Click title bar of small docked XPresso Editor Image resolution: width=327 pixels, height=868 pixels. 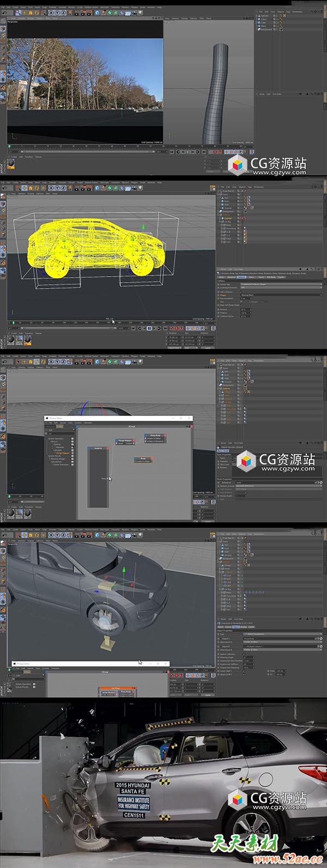tap(90, 663)
